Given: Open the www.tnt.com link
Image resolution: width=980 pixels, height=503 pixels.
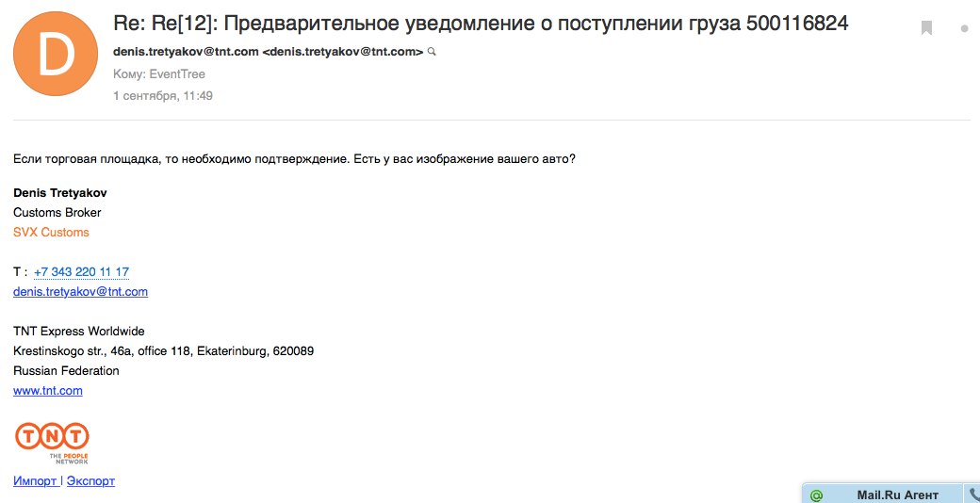Looking at the screenshot, I should click(47, 391).
